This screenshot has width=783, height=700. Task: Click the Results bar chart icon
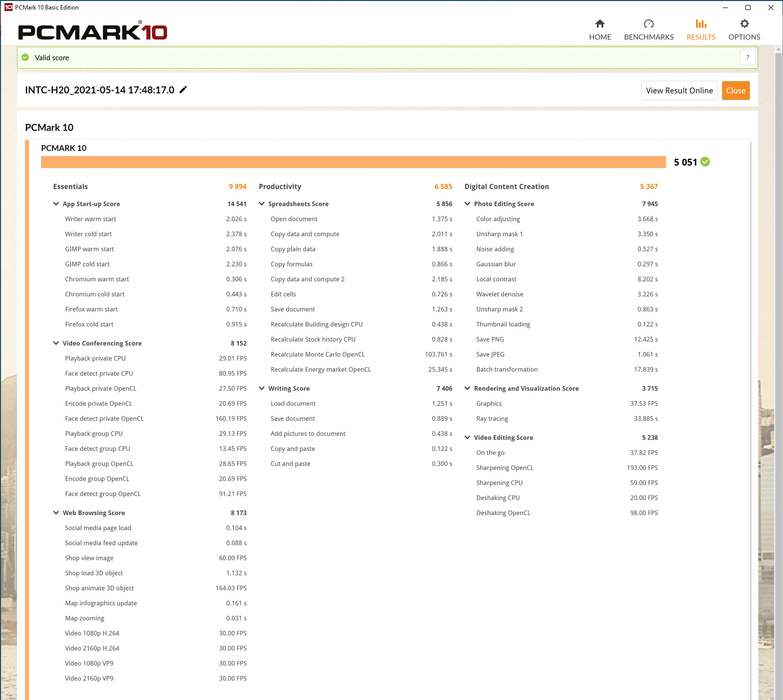coord(701,24)
